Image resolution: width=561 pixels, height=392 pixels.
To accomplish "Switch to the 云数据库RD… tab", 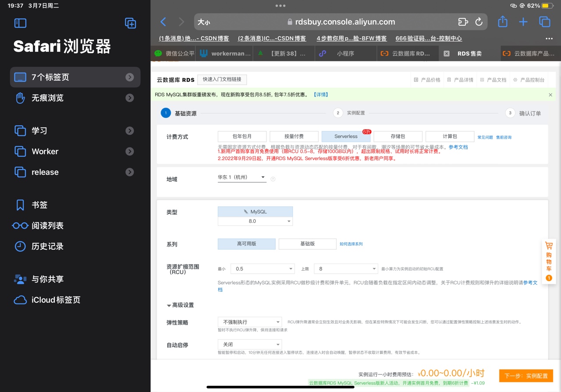I will point(407,53).
